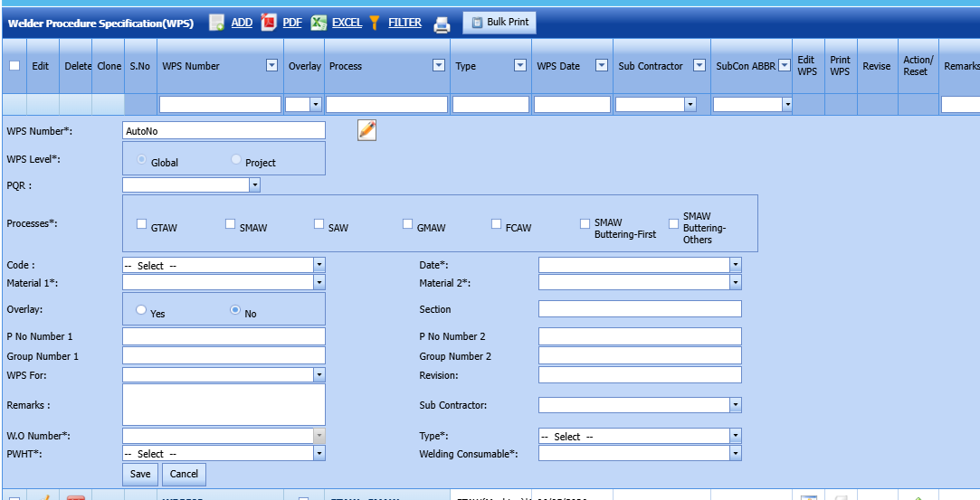Click the Group Number 2 field
Image resolution: width=980 pixels, height=500 pixels.
pos(640,356)
